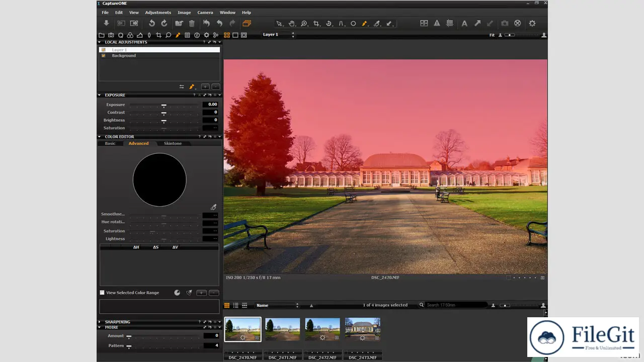Switch browser to grid thumbnail view
644x362 pixels.
[227, 305]
